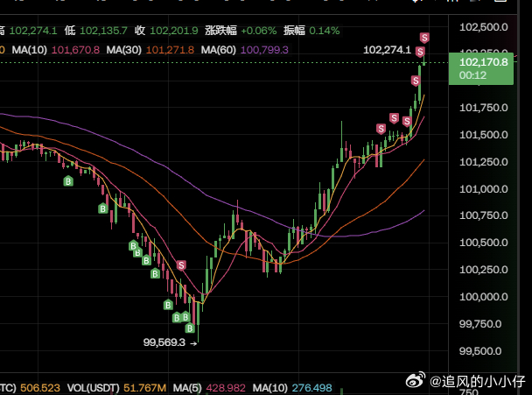Click the 收 102,201.9 close value
Image resolution: width=532 pixels, height=395 pixels.
[x=166, y=31]
